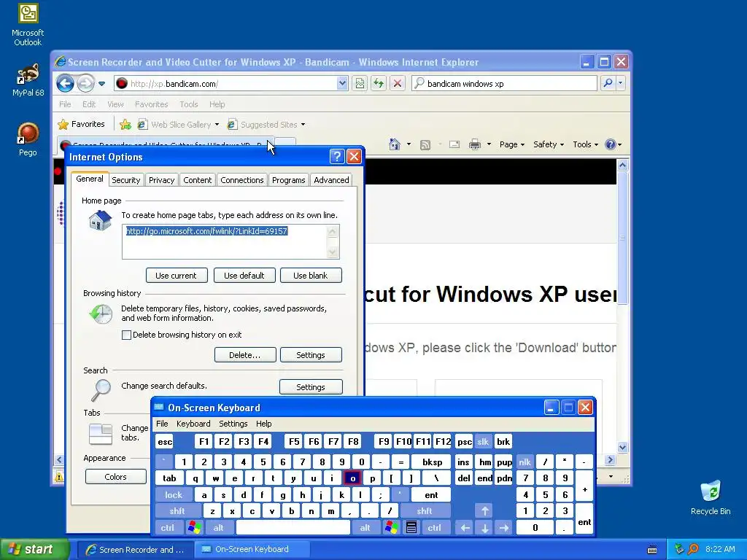
Task: Open the recent pages dropdown arrow
Action: (x=101, y=84)
